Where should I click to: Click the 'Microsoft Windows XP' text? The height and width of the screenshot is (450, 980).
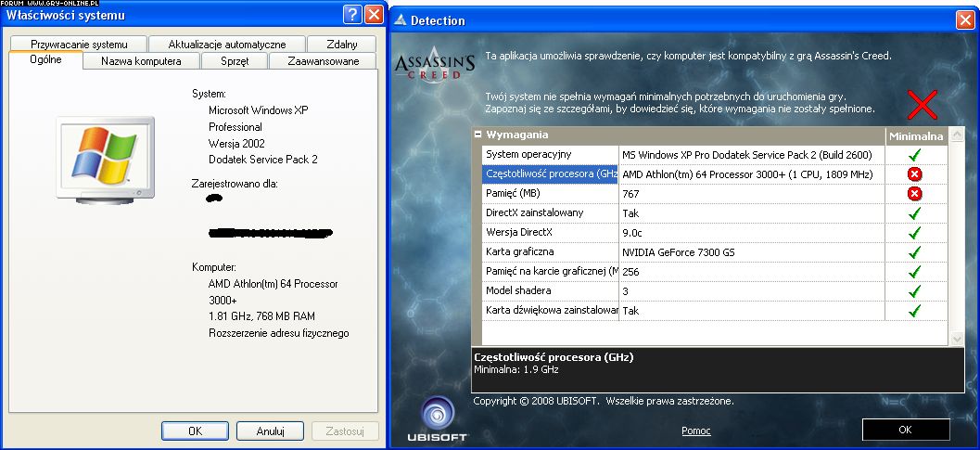click(x=259, y=110)
